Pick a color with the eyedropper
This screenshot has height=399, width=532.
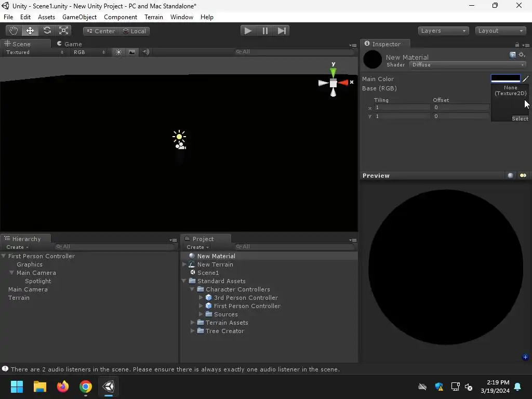pyautogui.click(x=526, y=79)
